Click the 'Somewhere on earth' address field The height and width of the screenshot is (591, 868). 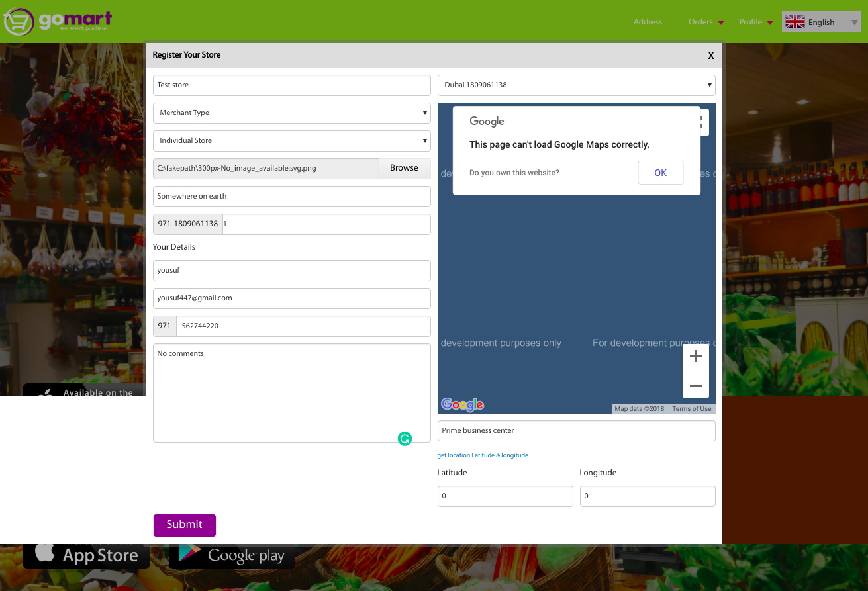[x=292, y=197]
